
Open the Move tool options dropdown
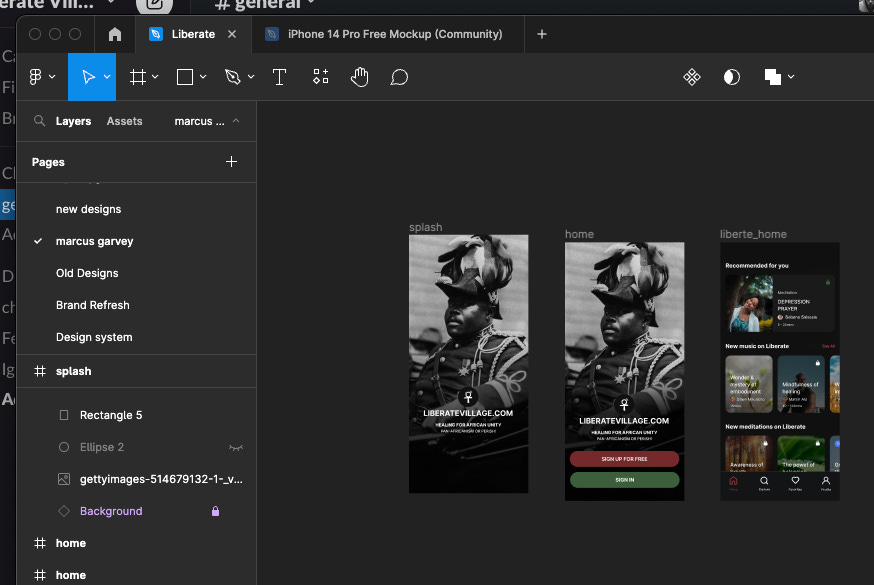107,77
